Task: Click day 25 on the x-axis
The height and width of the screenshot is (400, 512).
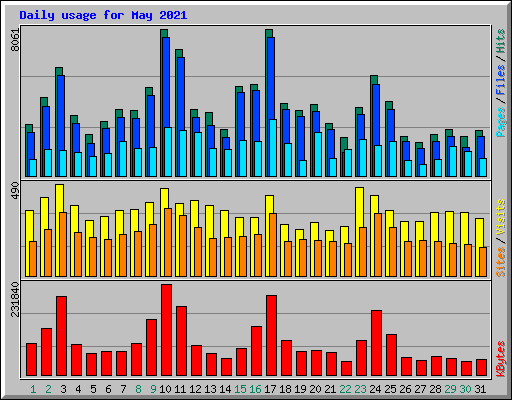Action: click(390, 389)
